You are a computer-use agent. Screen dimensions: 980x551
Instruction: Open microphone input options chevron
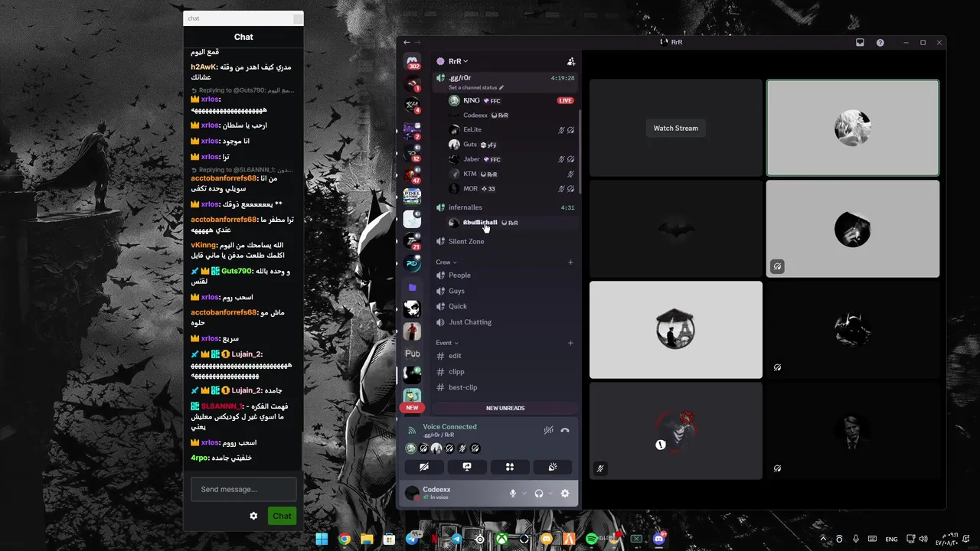[x=524, y=494]
